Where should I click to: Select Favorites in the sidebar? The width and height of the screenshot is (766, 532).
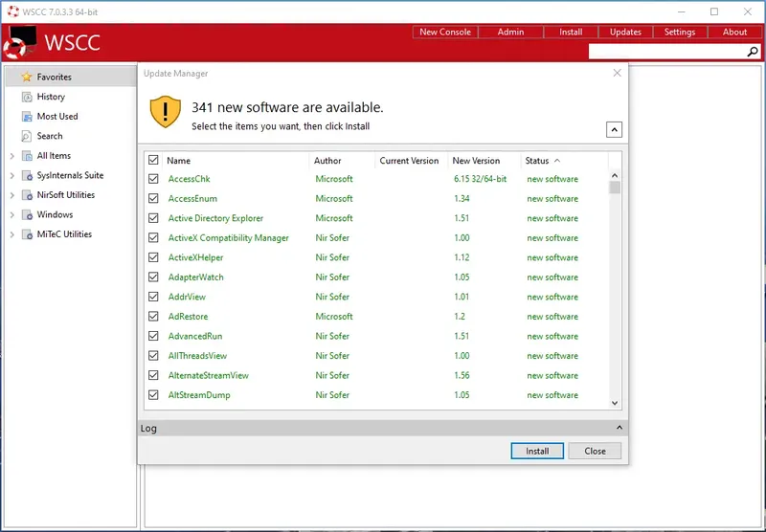coord(71,78)
